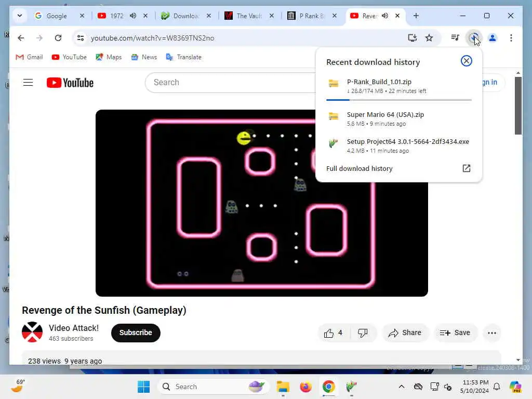The height and width of the screenshot is (399, 532).
Task: Switch to the 1972 YouTube tab
Action: pyautogui.click(x=116, y=16)
